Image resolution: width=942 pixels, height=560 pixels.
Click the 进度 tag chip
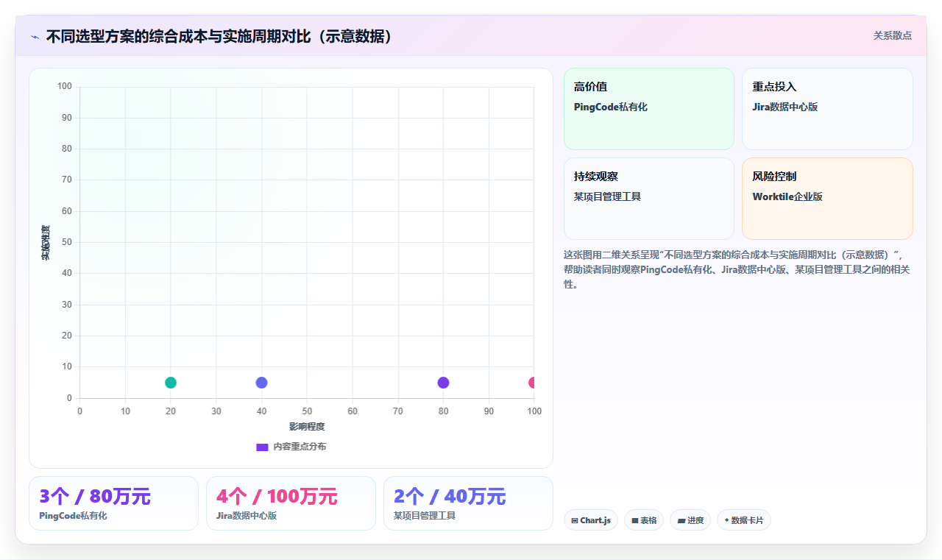pyautogui.click(x=690, y=520)
